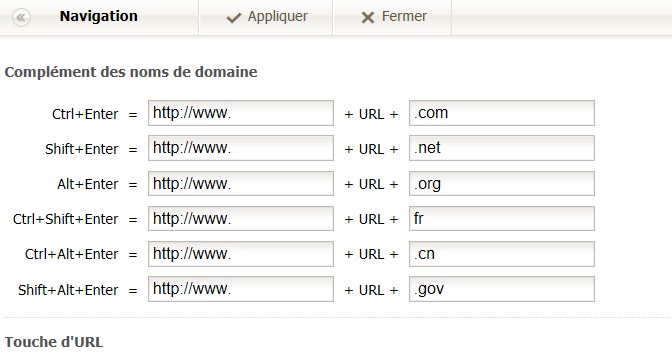The width and height of the screenshot is (672, 363).
Task: Click the Fermer X icon
Action: click(368, 18)
